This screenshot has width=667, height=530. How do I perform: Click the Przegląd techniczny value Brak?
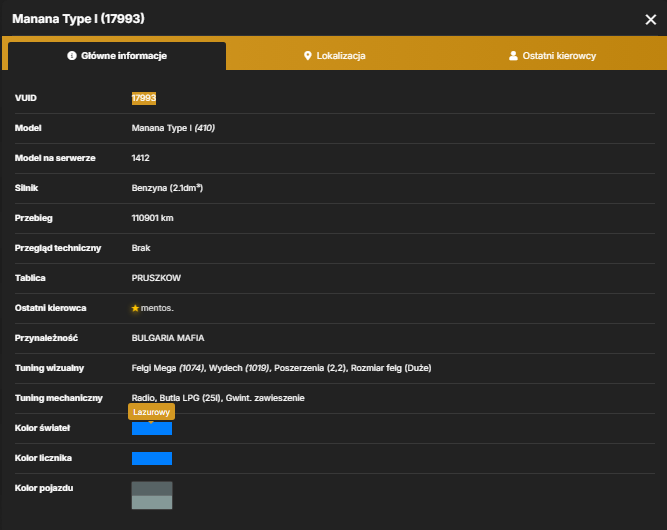click(141, 248)
